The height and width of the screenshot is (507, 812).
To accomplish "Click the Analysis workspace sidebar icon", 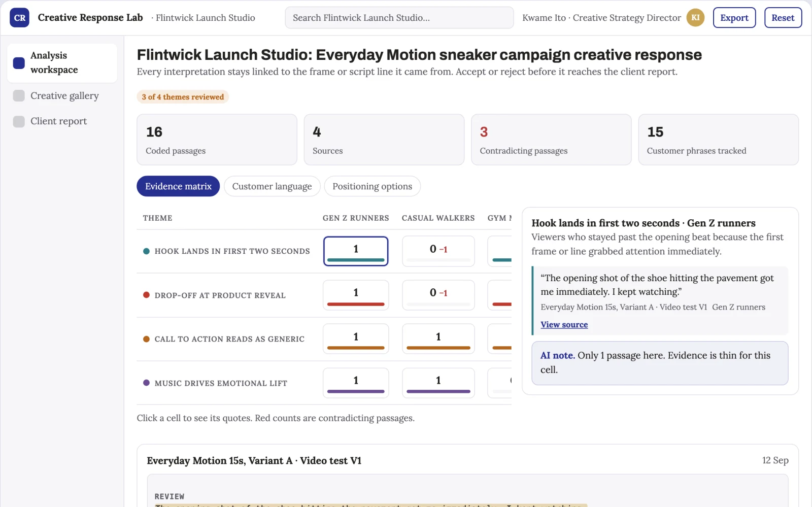I will coord(19,63).
